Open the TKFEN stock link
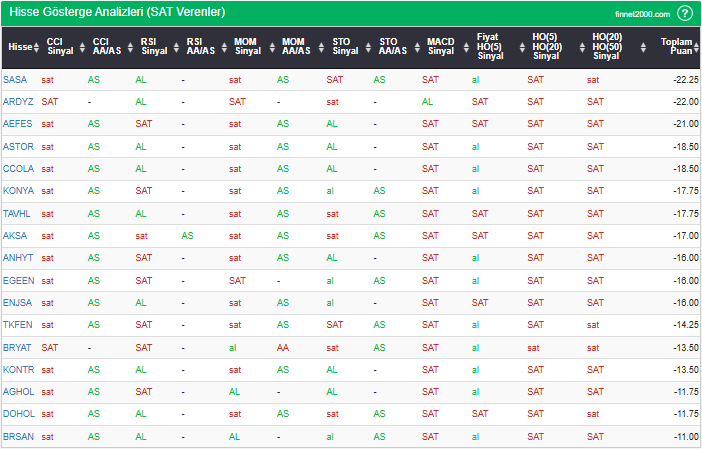Viewport: 702px width, 449px height. pos(17,325)
